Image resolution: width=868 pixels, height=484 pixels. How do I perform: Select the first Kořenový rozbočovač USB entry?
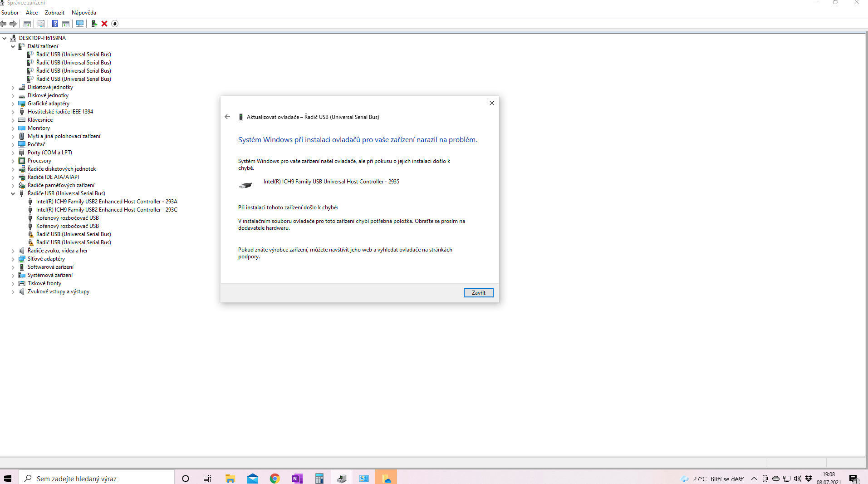(x=68, y=218)
